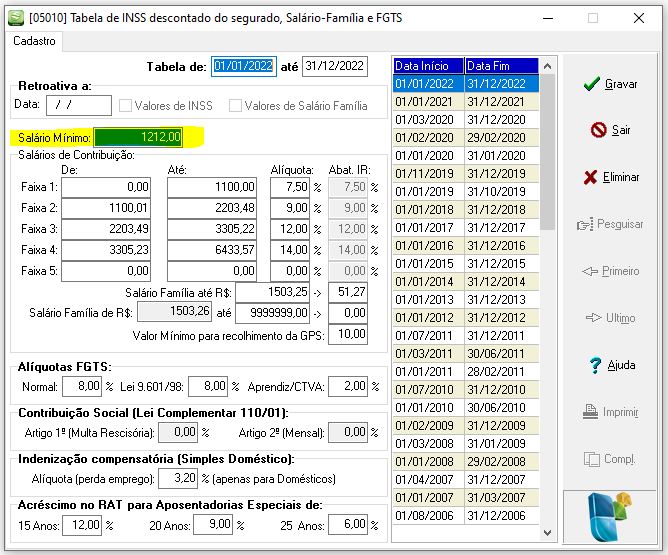668x555 pixels.
Task: Click the application icon in the title bar
Action: point(16,18)
